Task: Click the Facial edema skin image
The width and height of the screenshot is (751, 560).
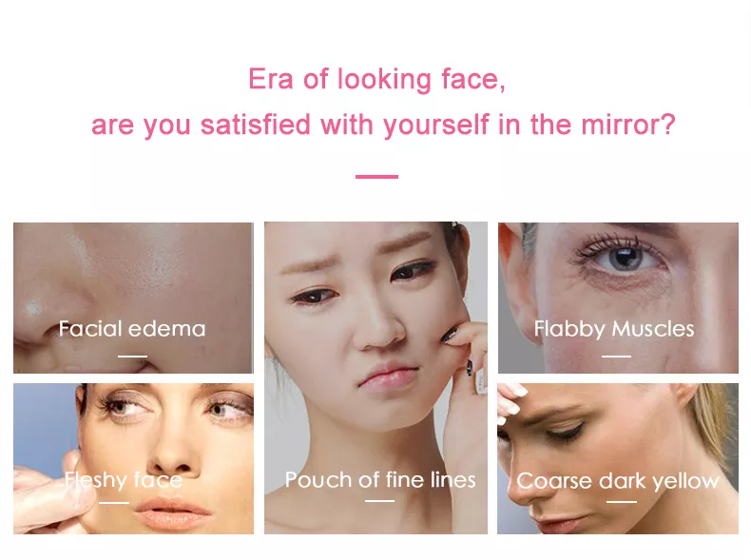Action: [x=133, y=298]
